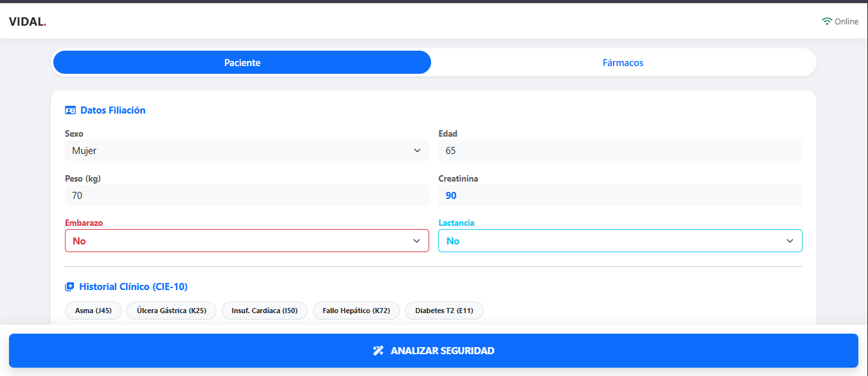
Task: Click the VIDAL logo
Action: point(28,21)
